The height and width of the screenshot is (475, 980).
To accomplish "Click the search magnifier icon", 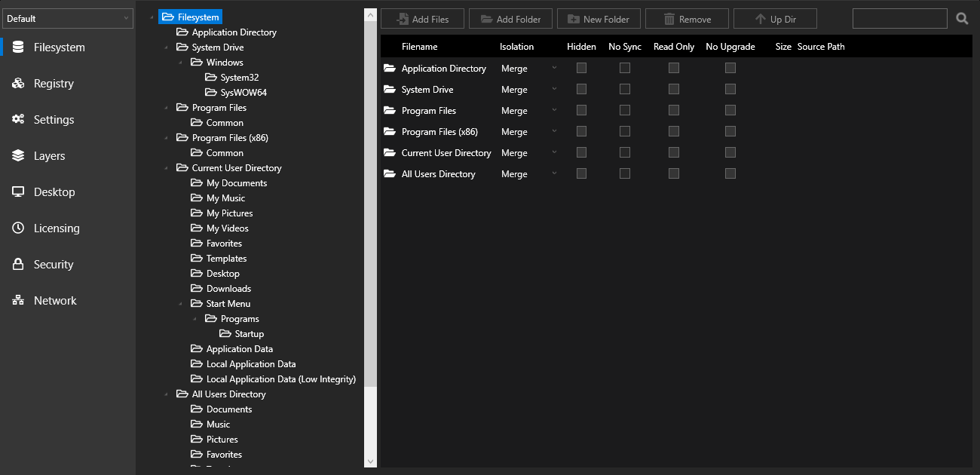I will (x=962, y=19).
